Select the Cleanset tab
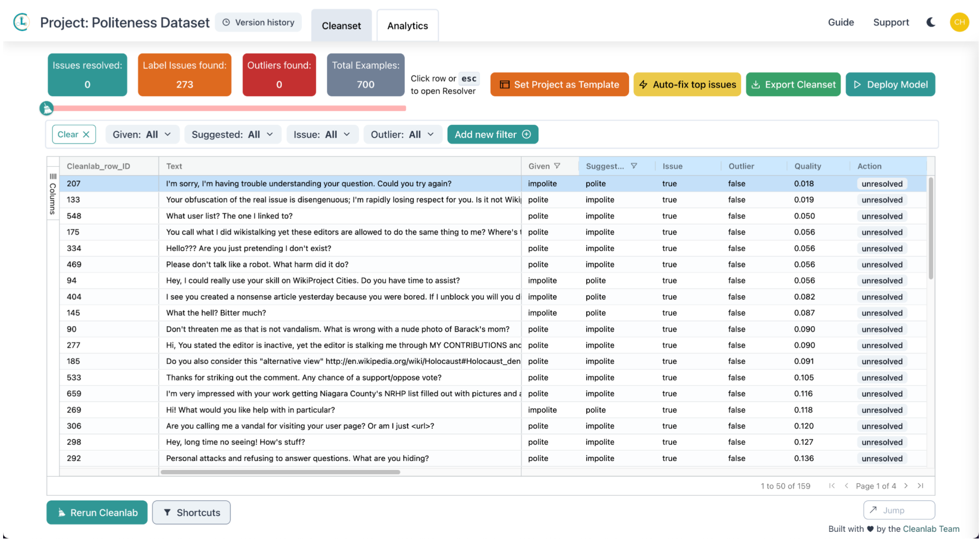The height and width of the screenshot is (544, 980). tap(341, 26)
